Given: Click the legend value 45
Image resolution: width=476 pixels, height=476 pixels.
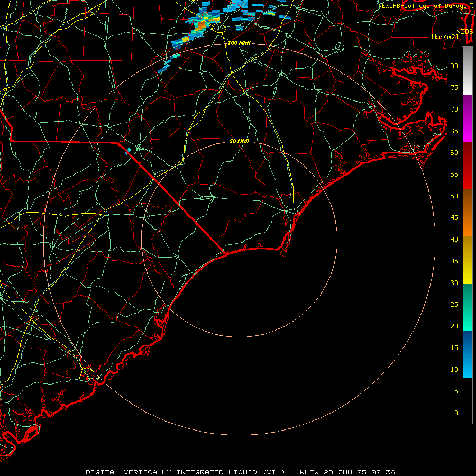Looking at the screenshot, I should (454, 218).
